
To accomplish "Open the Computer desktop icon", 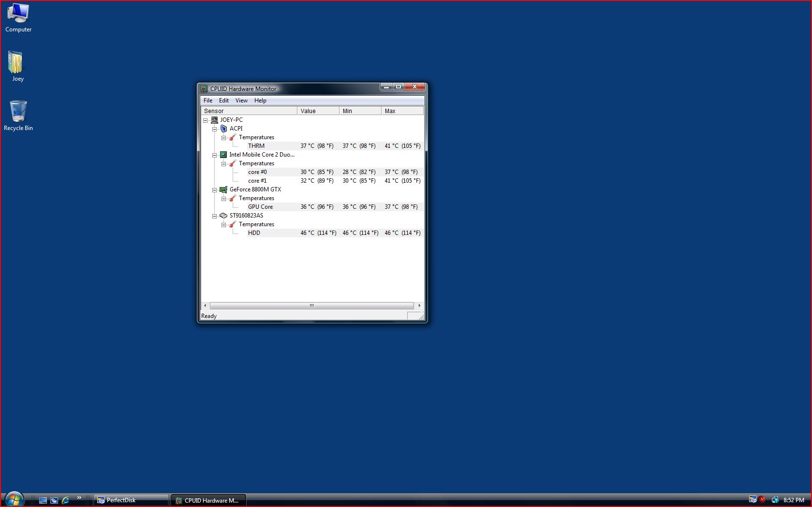I will 18,18.
